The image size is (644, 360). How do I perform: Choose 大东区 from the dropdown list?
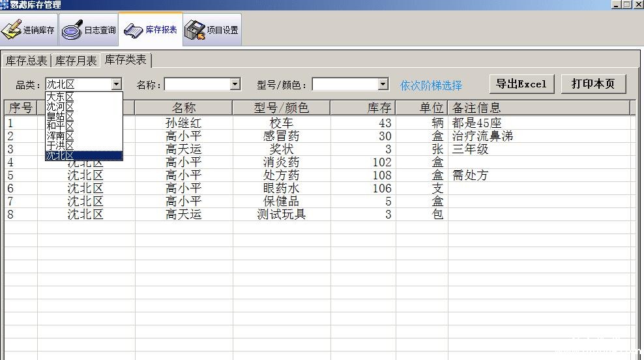pos(84,97)
